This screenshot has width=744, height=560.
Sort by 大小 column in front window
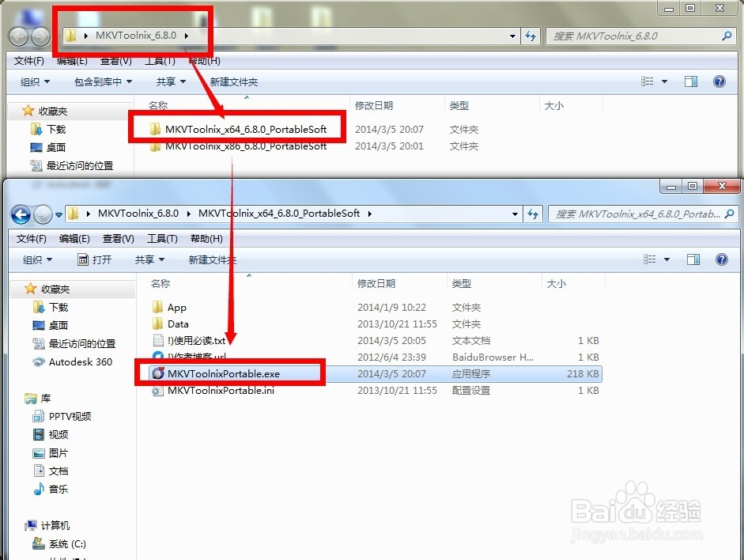556,283
